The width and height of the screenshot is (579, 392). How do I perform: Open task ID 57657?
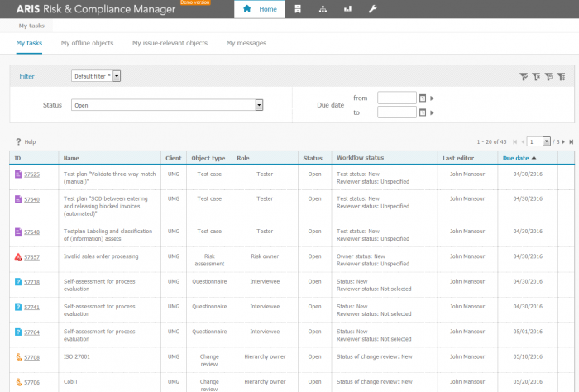point(31,257)
